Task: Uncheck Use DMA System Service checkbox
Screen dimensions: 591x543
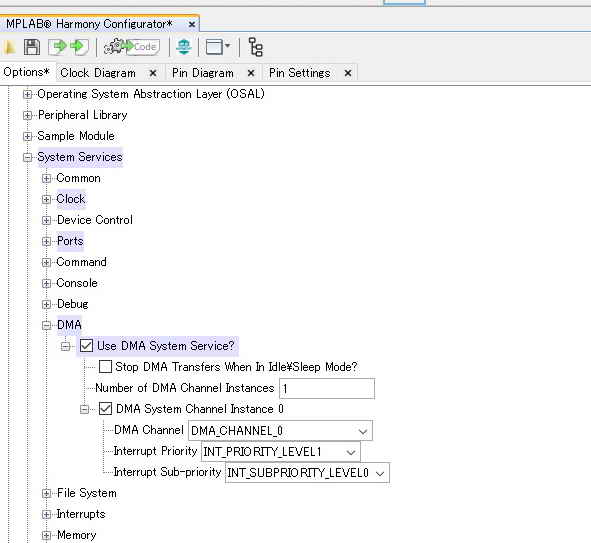Action: click(86, 346)
